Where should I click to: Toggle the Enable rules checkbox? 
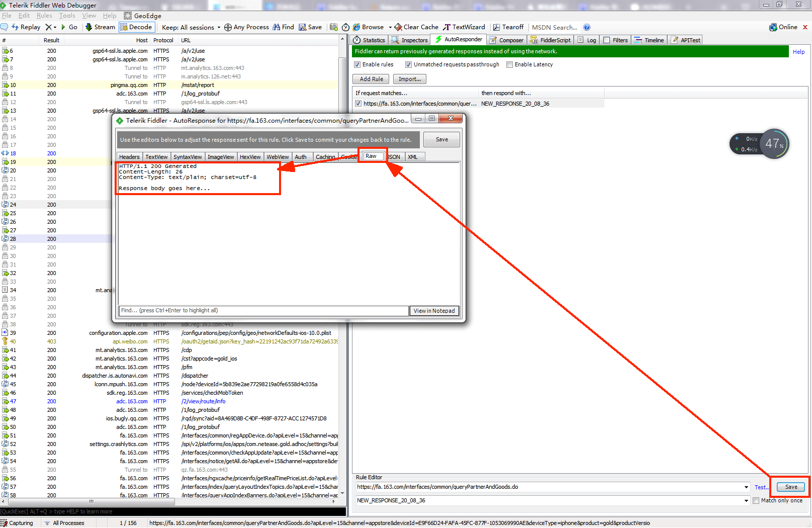(x=357, y=64)
